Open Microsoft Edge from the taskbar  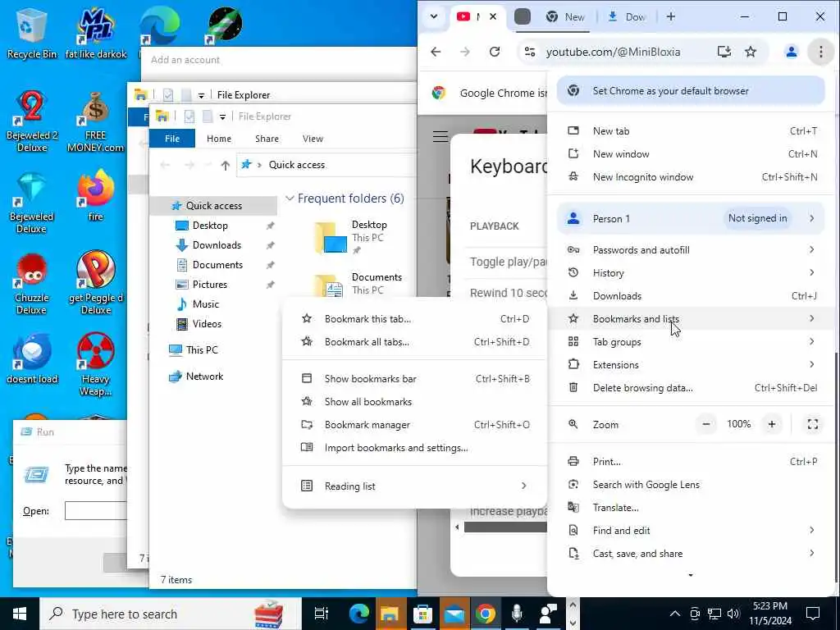(x=359, y=614)
